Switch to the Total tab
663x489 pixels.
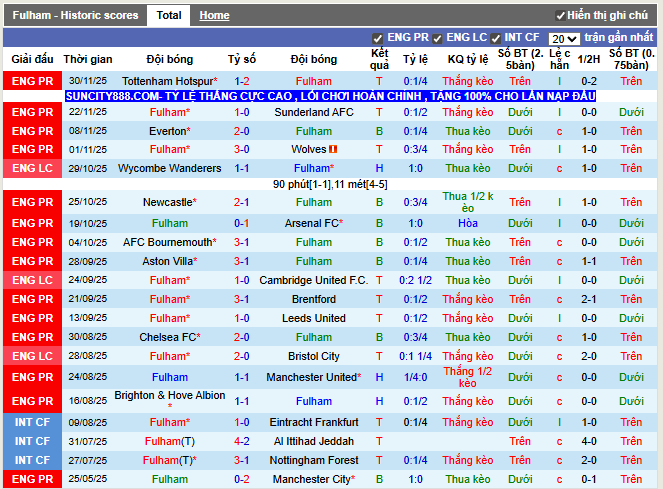tap(169, 15)
